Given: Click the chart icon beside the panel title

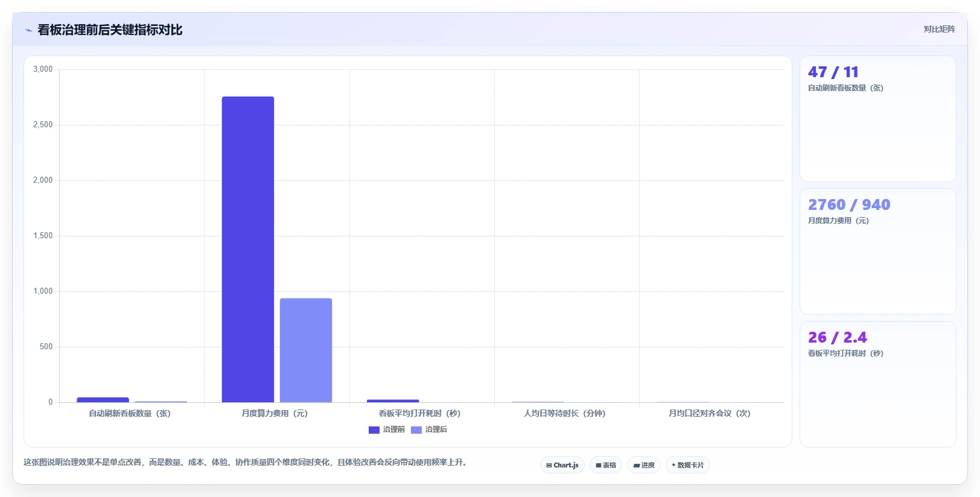Looking at the screenshot, I should click(x=28, y=30).
